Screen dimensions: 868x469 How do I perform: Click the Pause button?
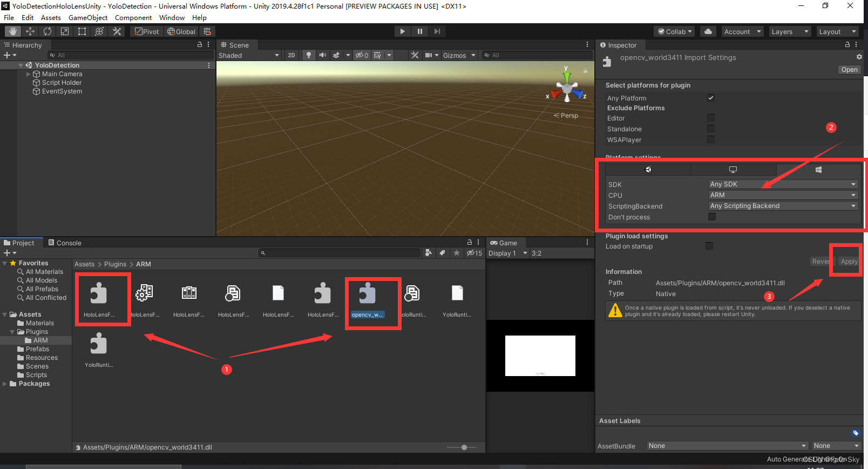pos(420,31)
